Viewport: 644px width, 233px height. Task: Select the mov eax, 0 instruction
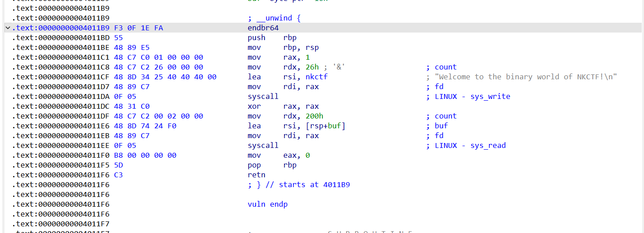[278, 155]
